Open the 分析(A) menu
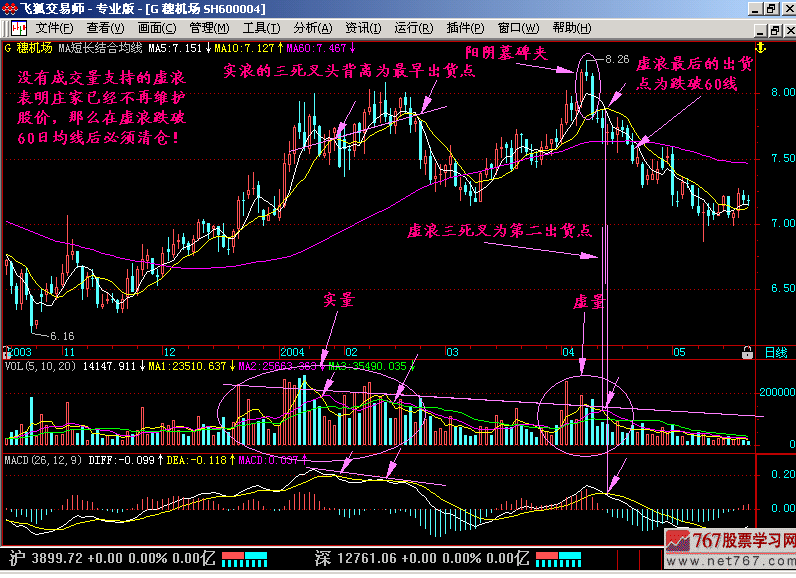796x578 pixels. [314, 28]
